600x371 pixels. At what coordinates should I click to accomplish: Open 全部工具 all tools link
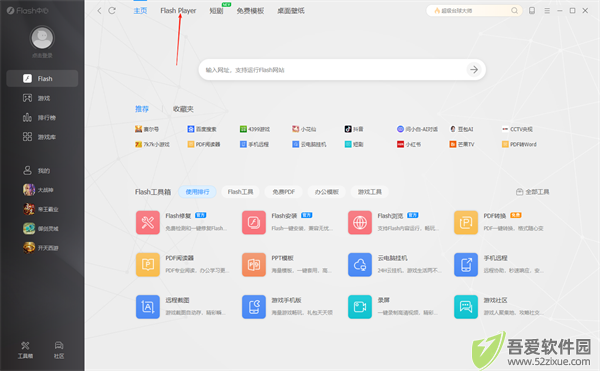point(532,192)
